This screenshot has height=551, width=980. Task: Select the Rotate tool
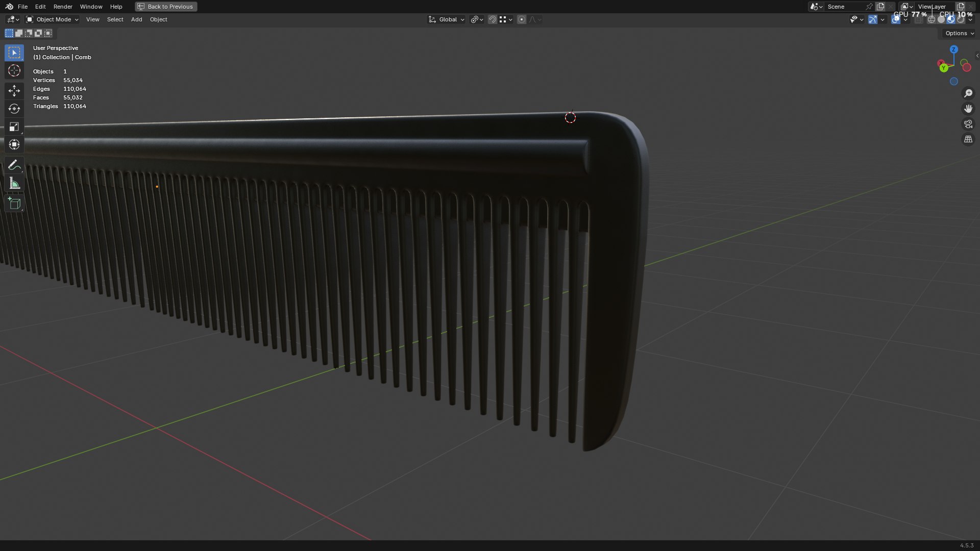point(14,109)
